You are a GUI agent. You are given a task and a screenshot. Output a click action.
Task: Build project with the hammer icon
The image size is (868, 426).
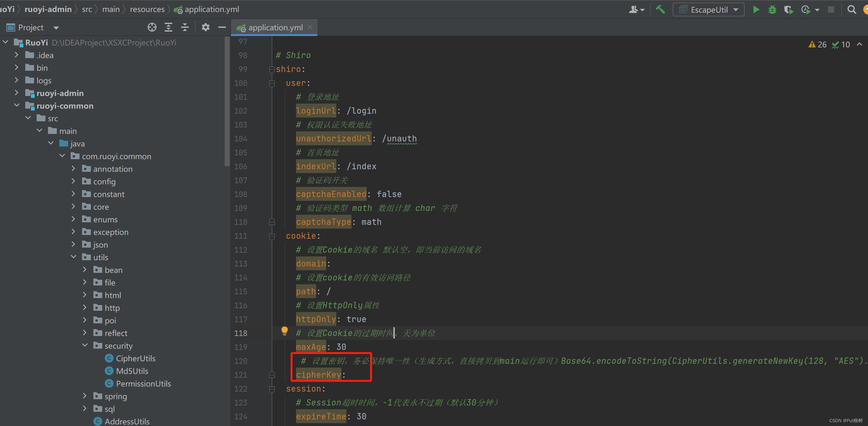tap(660, 9)
